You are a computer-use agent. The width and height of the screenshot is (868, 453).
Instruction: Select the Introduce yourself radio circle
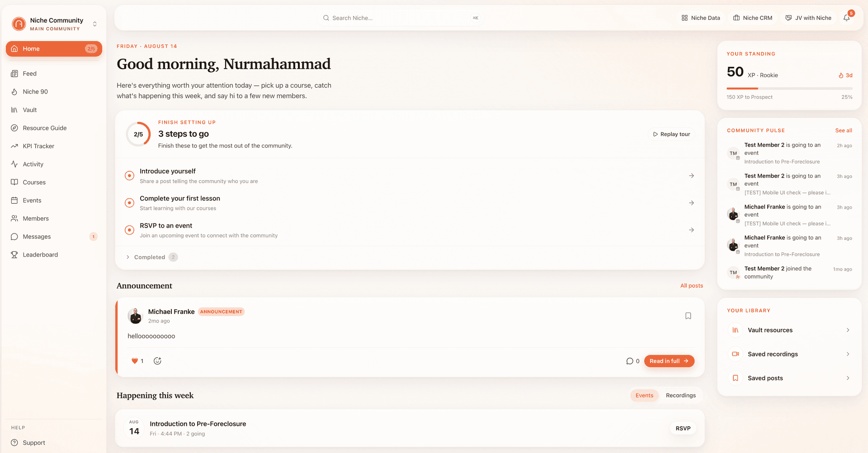click(129, 176)
